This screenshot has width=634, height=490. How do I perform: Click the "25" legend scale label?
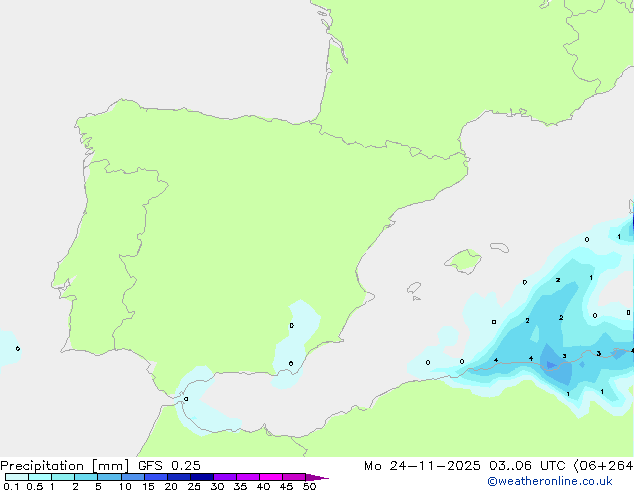(x=194, y=486)
